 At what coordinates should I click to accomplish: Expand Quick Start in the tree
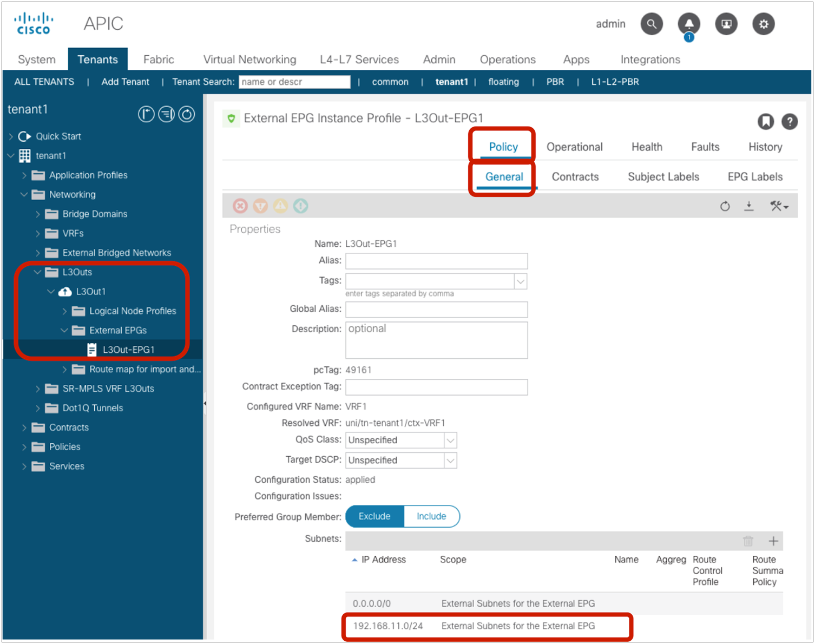tap(11, 136)
